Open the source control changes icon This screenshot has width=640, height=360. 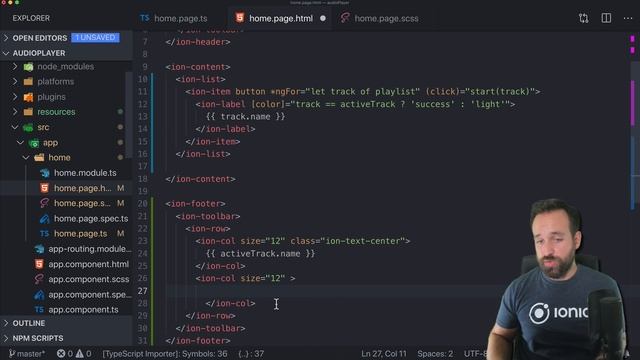pos(583,18)
